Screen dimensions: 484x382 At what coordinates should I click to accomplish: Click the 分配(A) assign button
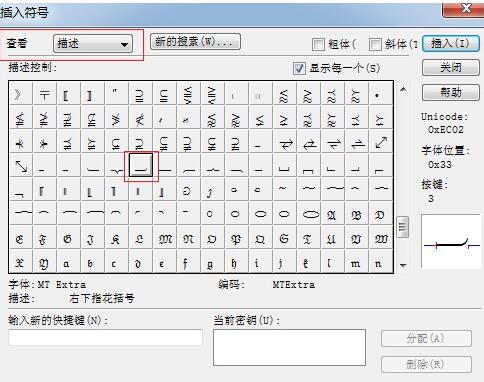(426, 339)
